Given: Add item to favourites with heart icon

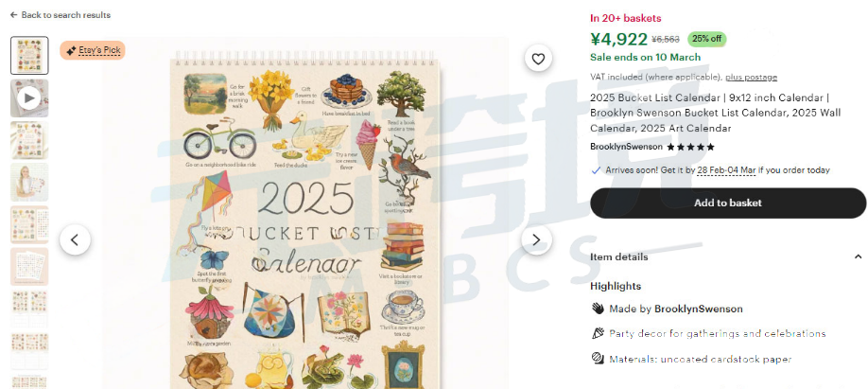Looking at the screenshot, I should (538, 59).
